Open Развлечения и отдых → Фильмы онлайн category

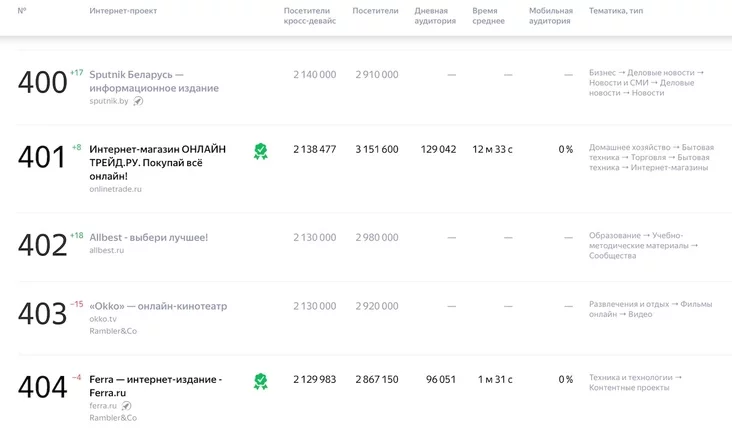[650, 309]
